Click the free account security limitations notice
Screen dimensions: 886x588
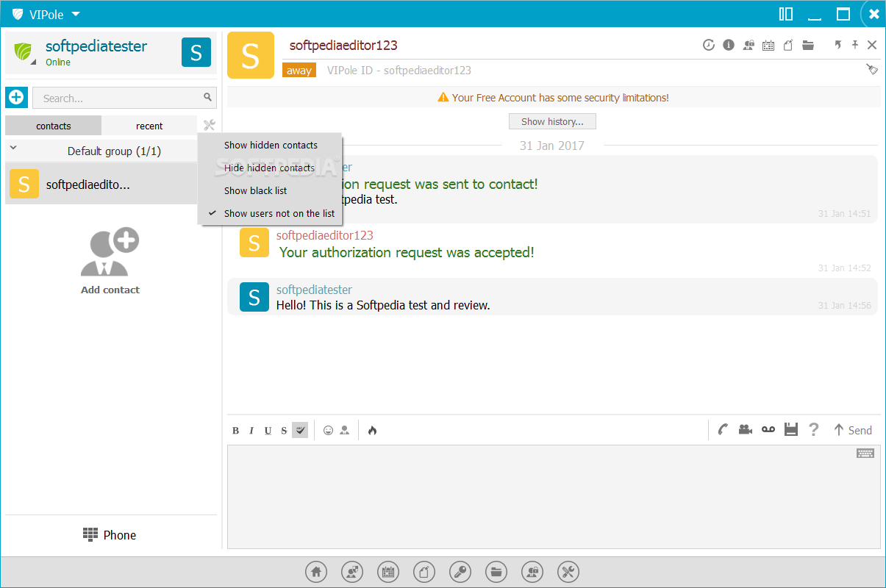pyautogui.click(x=553, y=97)
